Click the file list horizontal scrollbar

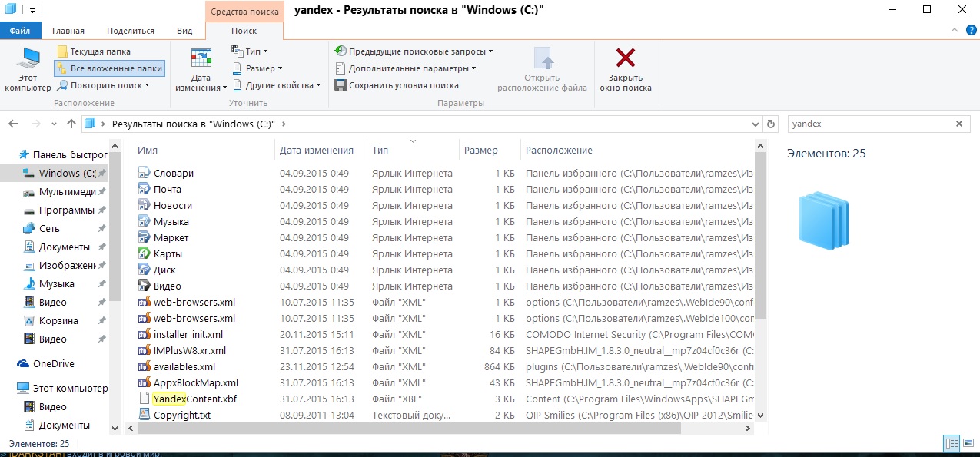pos(410,429)
